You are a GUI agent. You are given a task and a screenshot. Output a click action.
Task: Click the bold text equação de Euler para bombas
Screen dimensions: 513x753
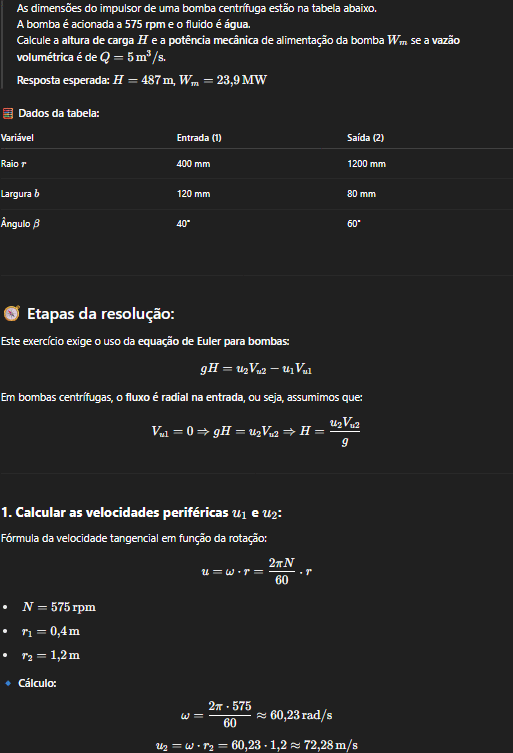coord(214,341)
